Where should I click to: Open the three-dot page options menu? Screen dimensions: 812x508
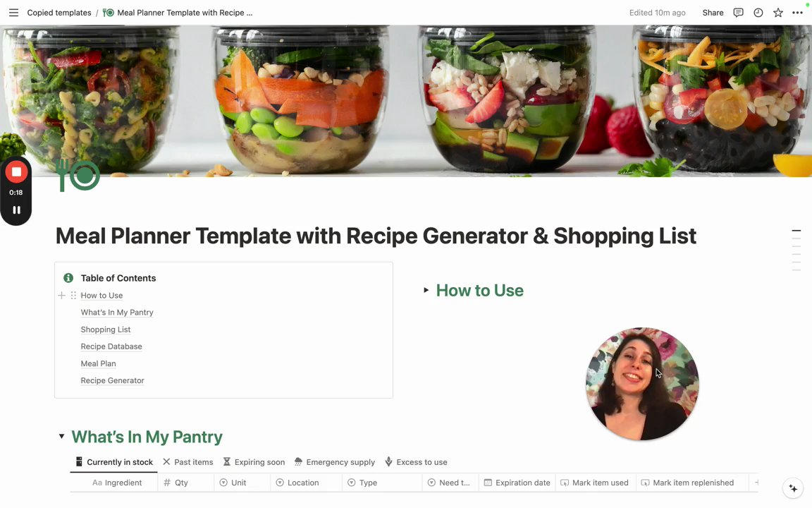click(797, 13)
